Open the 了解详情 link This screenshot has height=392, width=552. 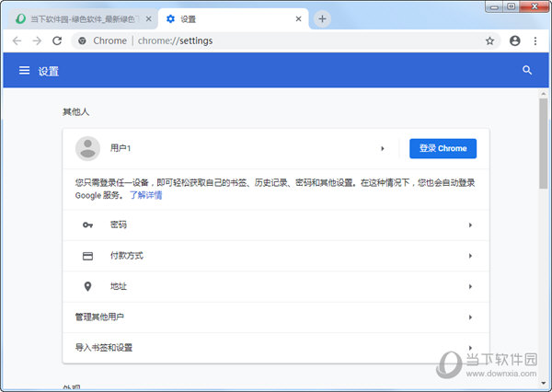point(146,195)
